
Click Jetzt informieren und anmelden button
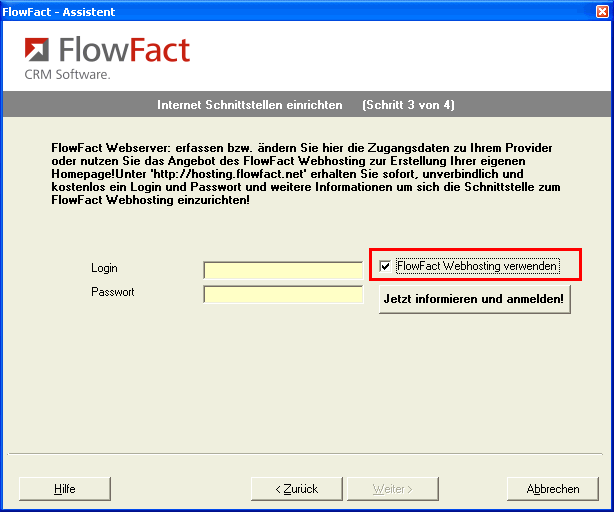(x=474, y=299)
